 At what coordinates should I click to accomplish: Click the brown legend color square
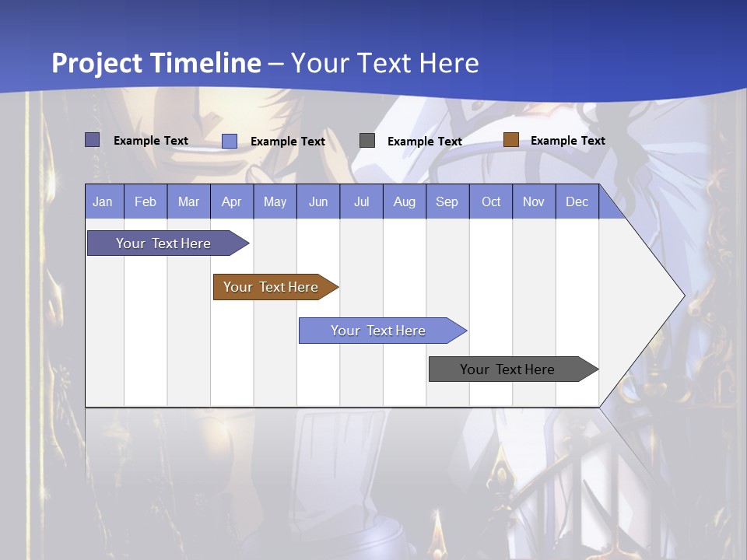tap(510, 140)
